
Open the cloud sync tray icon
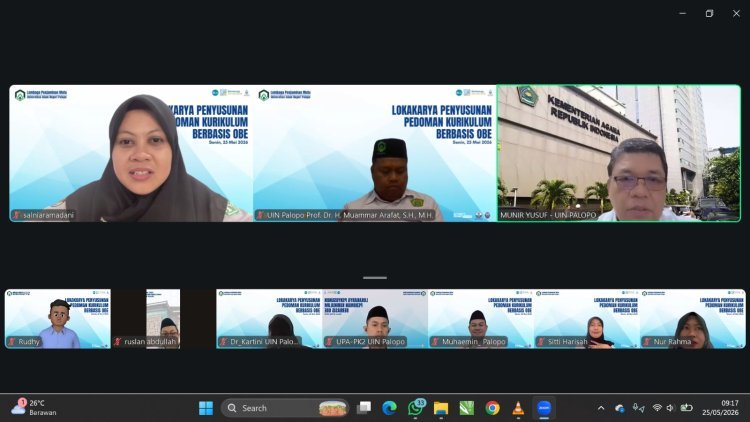point(620,408)
